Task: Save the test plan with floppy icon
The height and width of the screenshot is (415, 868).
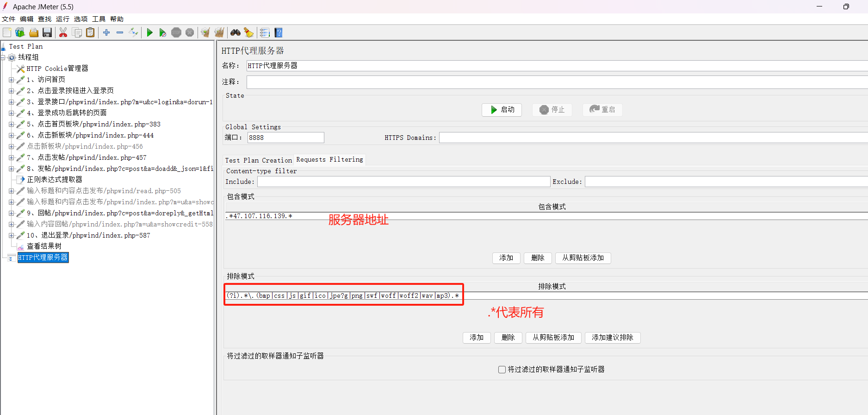Action: (47, 32)
